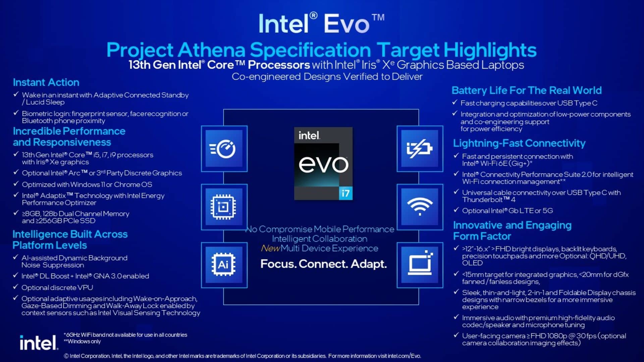This screenshot has height=362, width=644.
Task: Click the AI chip icon bottom-left panel
Action: click(224, 265)
